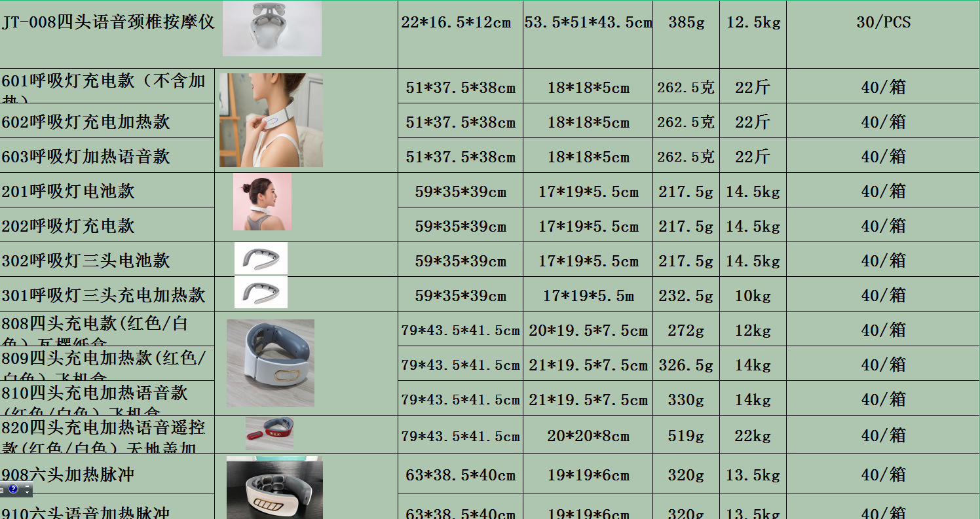
Task: Select '262.5克' in row 603
Action: 687,155
